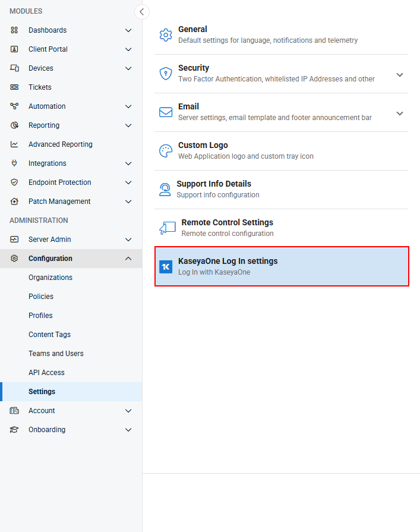Expand the Email settings chevron
Screen dimensions: 420x532
point(400,114)
